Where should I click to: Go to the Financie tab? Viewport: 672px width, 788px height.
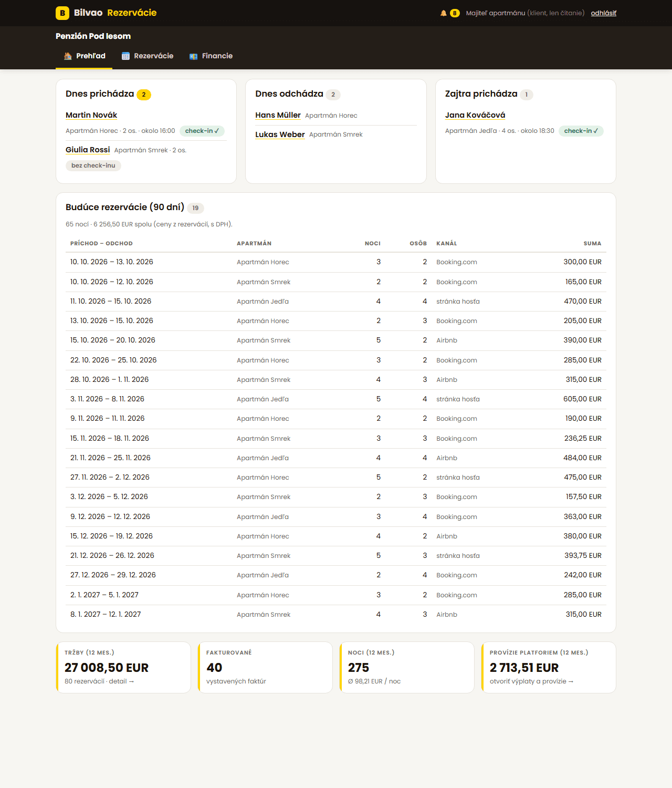(x=211, y=56)
